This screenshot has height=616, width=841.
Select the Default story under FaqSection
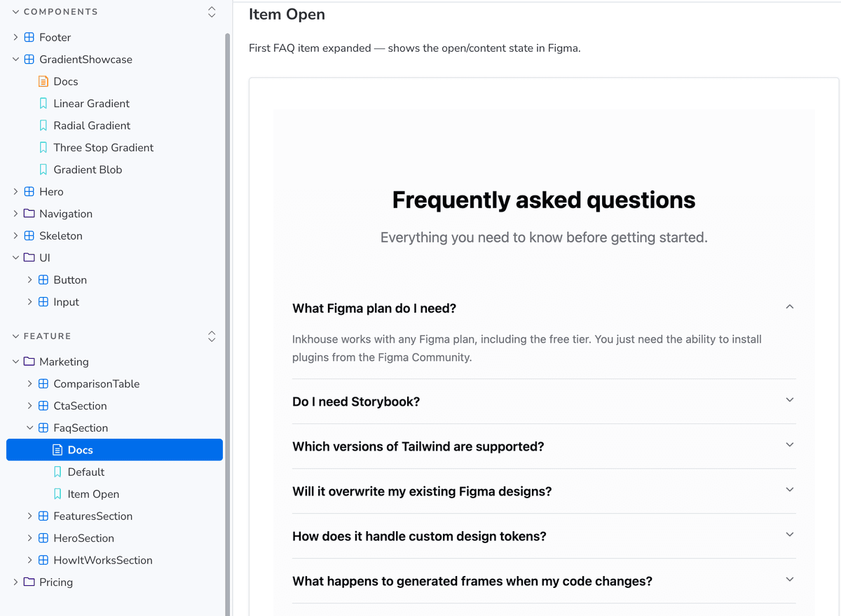pos(86,472)
